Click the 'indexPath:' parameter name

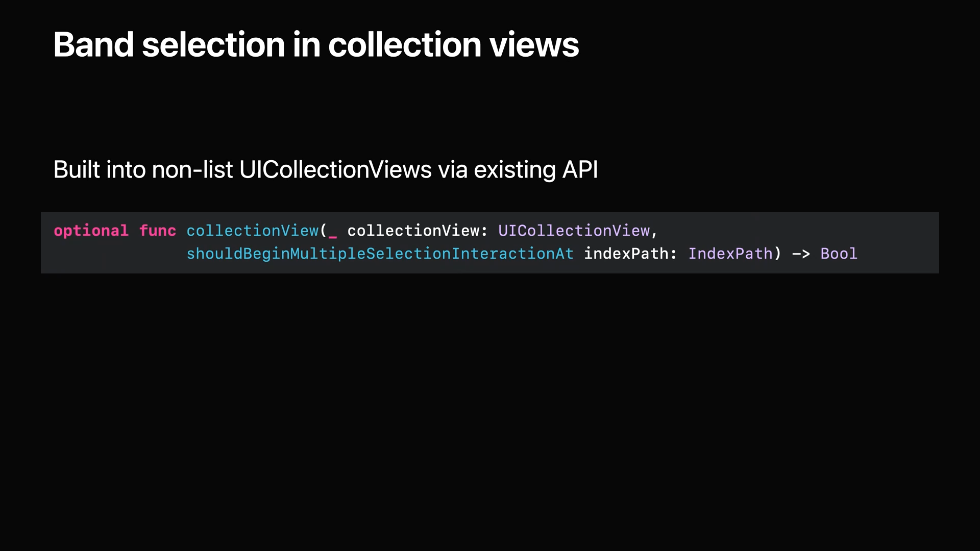630,254
